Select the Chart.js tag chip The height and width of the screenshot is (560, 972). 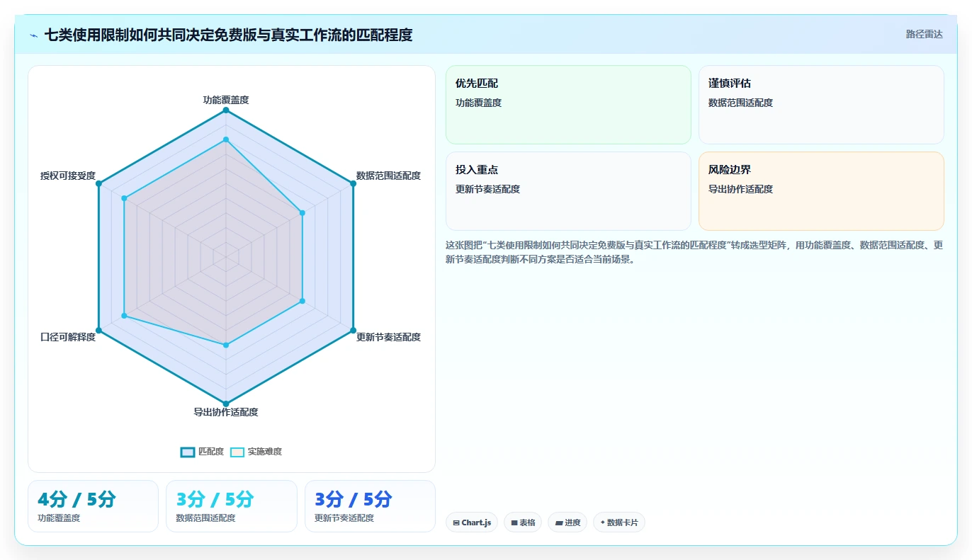pos(473,522)
